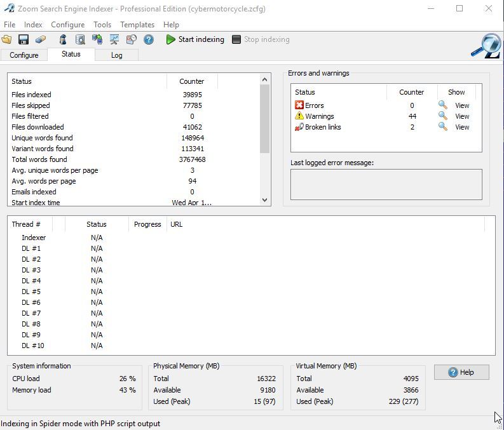The width and height of the screenshot is (504, 430).
Task: Switch to the Configure tab
Action: 24,55
